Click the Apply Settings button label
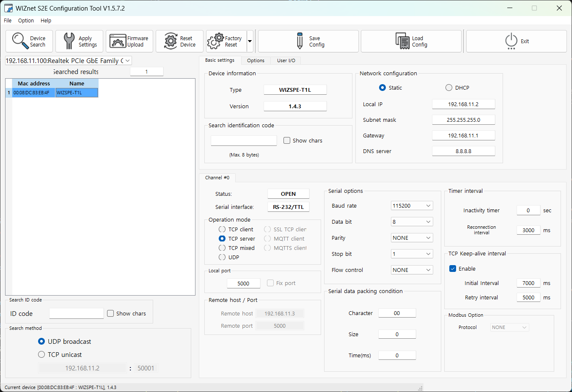The width and height of the screenshot is (572, 392). [x=88, y=41]
